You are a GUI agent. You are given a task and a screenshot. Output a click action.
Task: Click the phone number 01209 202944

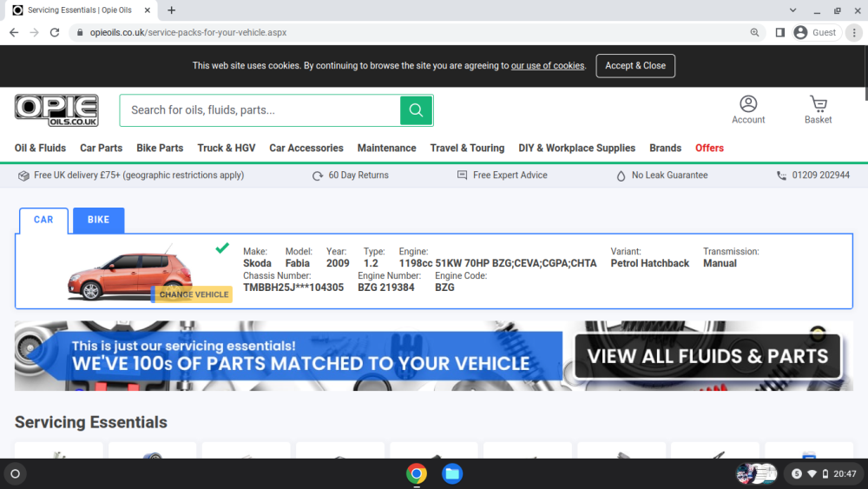pyautogui.click(x=820, y=175)
